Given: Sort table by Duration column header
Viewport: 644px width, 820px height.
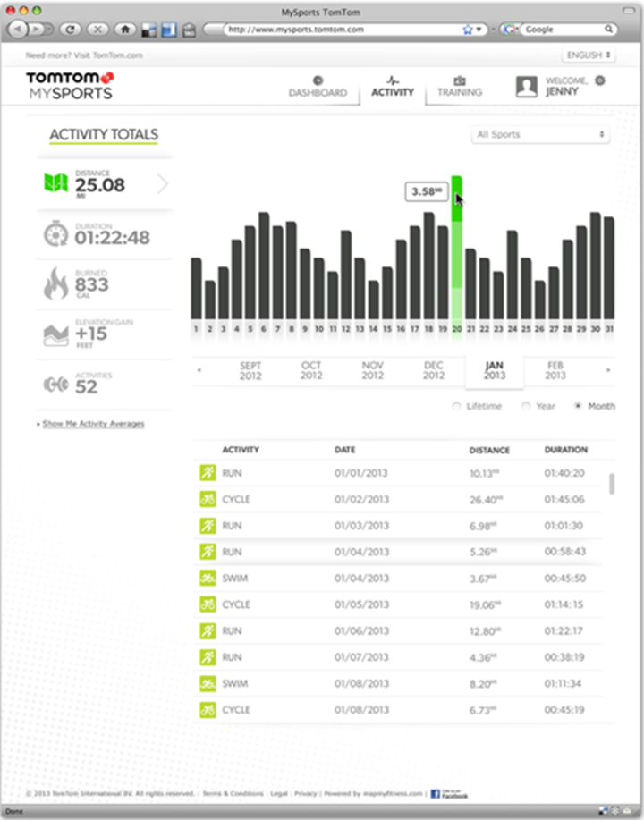Looking at the screenshot, I should click(565, 450).
